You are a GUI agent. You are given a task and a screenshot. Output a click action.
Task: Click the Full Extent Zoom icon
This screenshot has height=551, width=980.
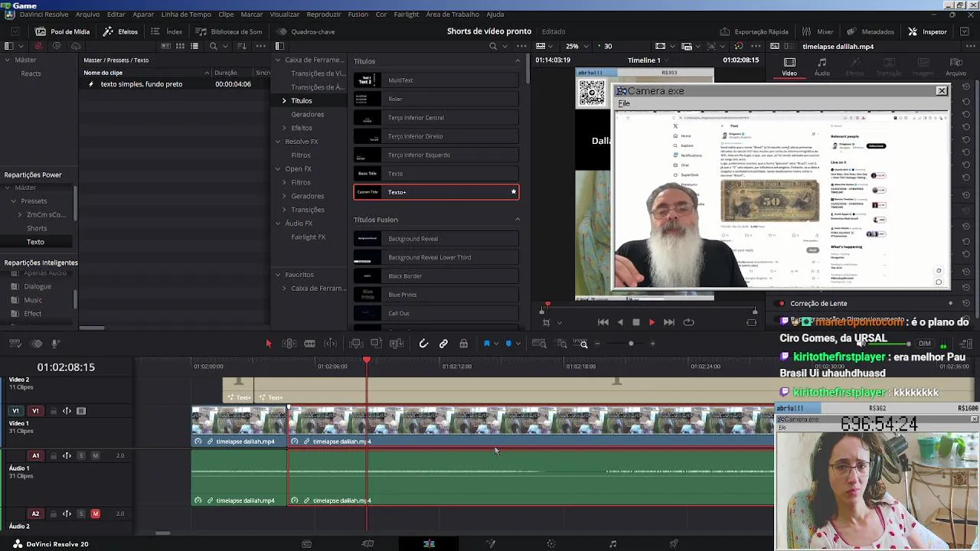pos(539,344)
